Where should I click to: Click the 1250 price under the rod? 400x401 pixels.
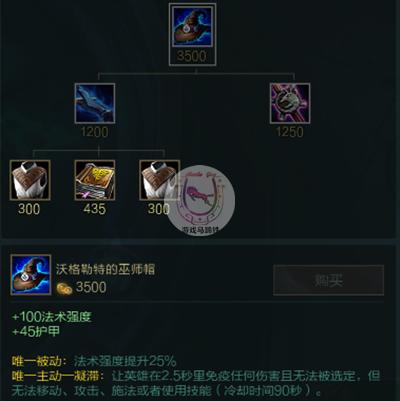tap(290, 132)
